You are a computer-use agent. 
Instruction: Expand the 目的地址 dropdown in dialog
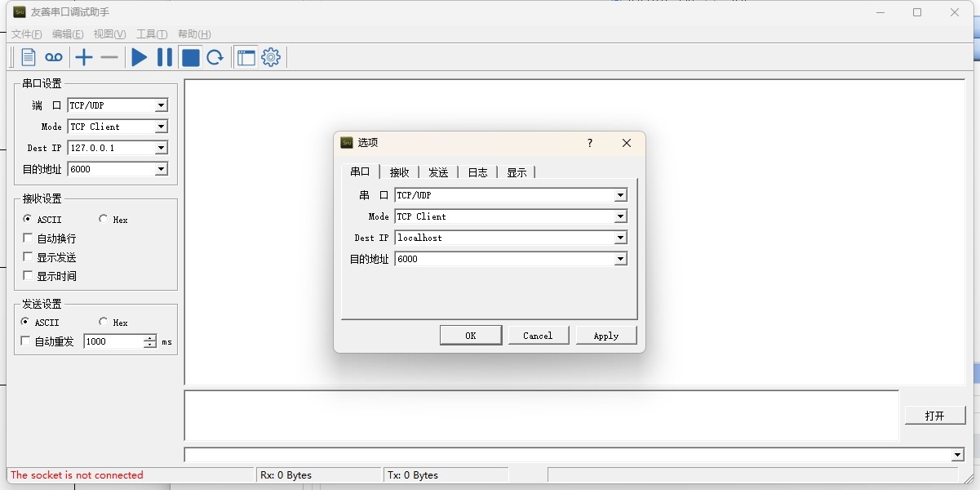point(621,259)
